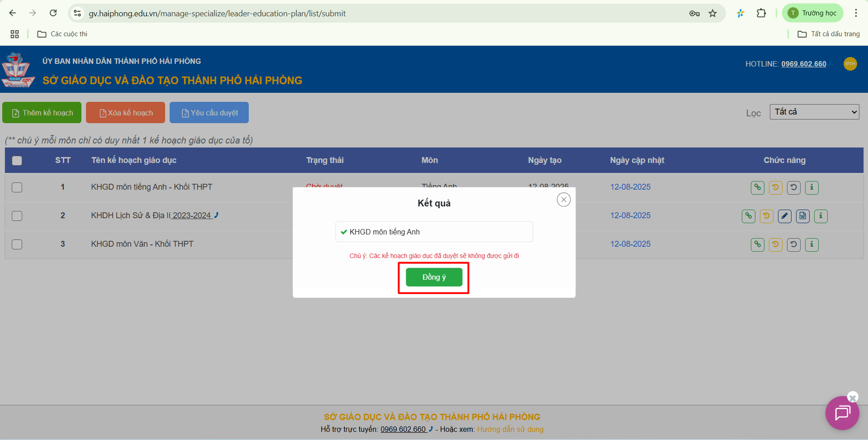Close the Kết quả dialog with X
Image resolution: width=868 pixels, height=440 pixels.
click(x=563, y=200)
